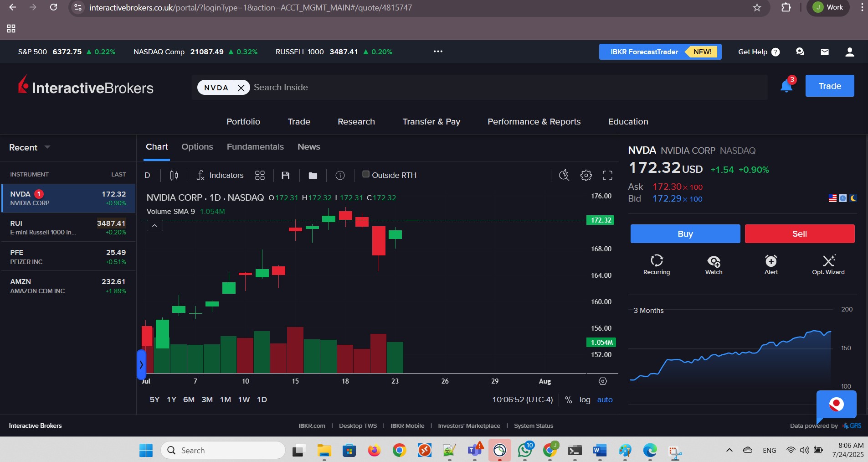Open the Portfolio menu
868x462 pixels.
[x=243, y=122]
